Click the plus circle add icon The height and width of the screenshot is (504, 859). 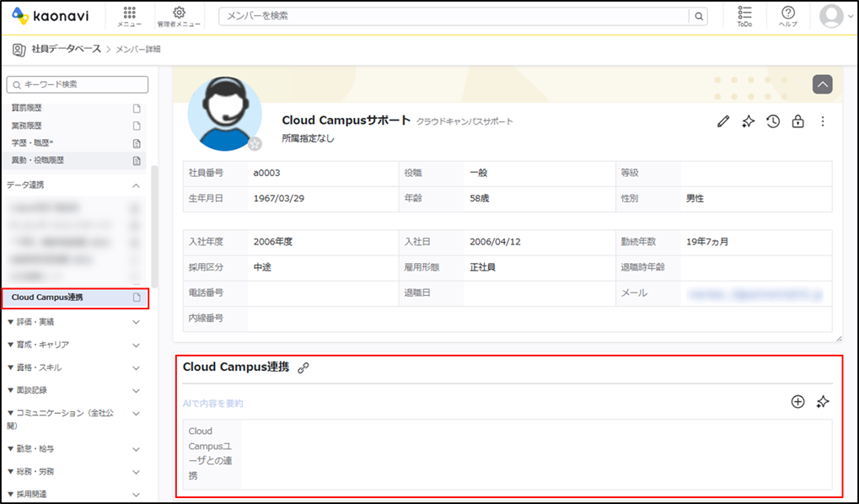(797, 401)
